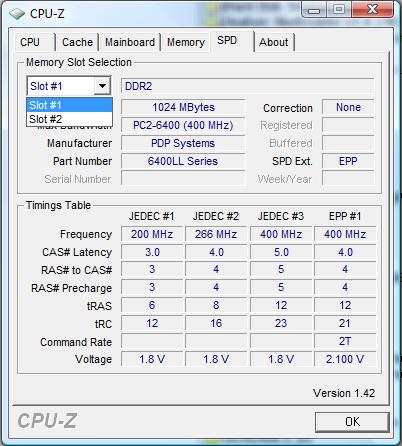Image resolution: width=402 pixels, height=446 pixels.
Task: Click the RAS# to CAS# row label
Action: (x=76, y=270)
